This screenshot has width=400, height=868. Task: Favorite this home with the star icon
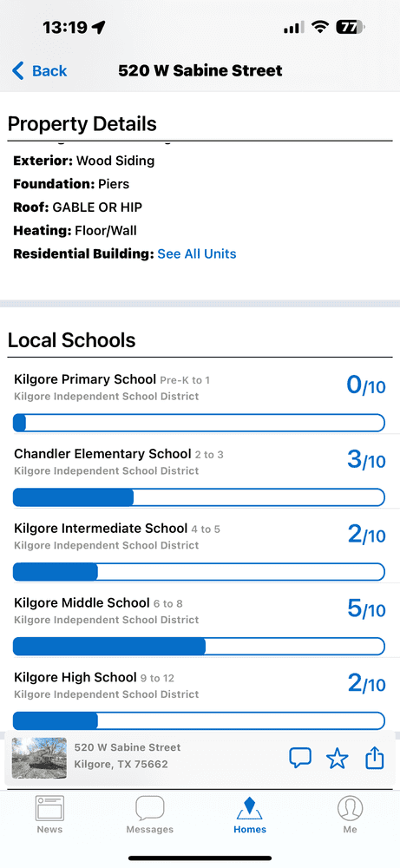click(337, 758)
